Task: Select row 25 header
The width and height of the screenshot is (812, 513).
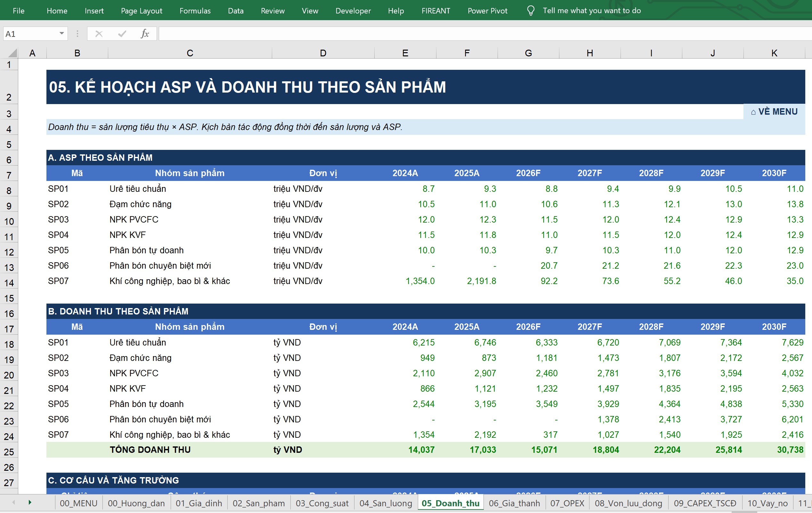Action: (x=9, y=452)
